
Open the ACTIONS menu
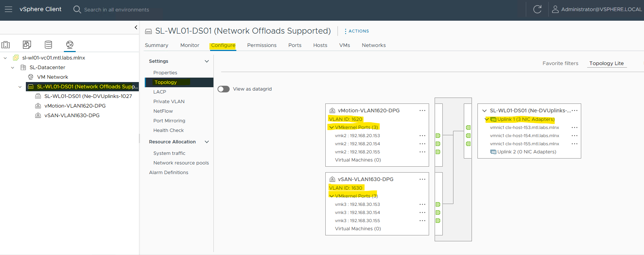357,31
